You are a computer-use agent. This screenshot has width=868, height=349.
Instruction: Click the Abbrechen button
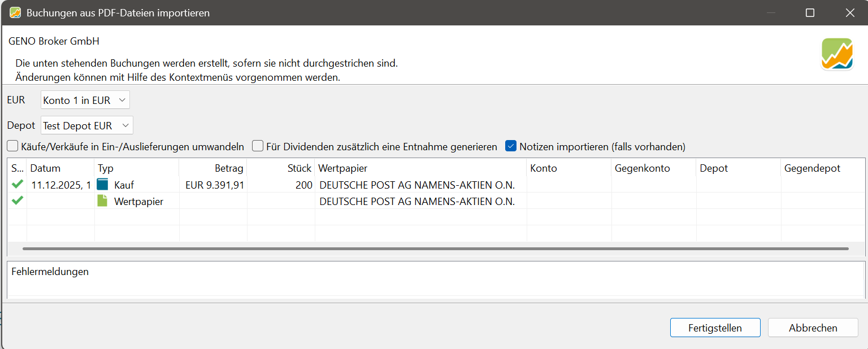(813, 328)
